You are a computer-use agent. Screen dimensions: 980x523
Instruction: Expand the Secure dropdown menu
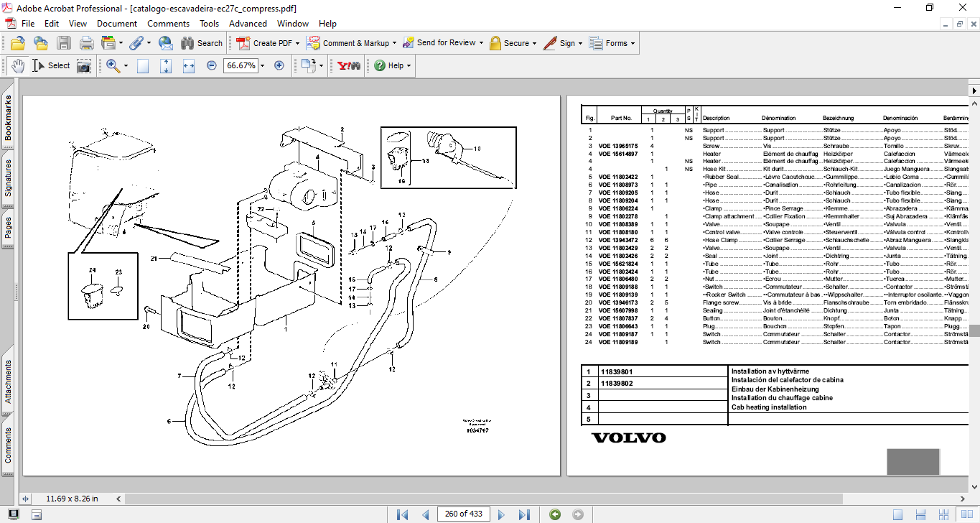(535, 43)
